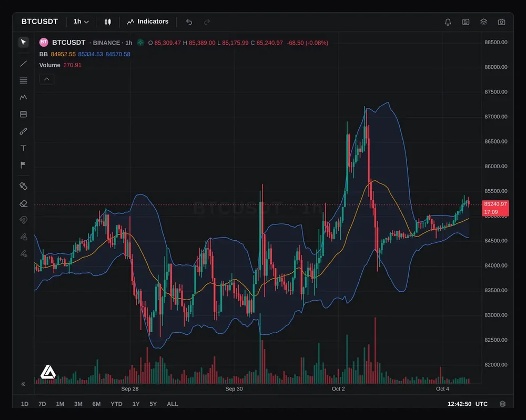
Task: Open the news panel icon
Action: 466,22
